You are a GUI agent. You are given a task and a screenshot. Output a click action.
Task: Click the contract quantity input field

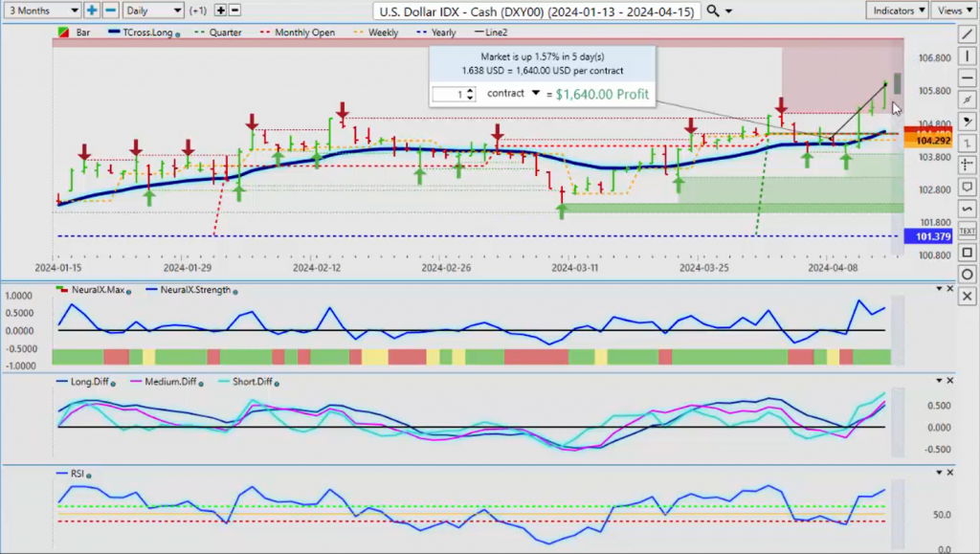(455, 95)
